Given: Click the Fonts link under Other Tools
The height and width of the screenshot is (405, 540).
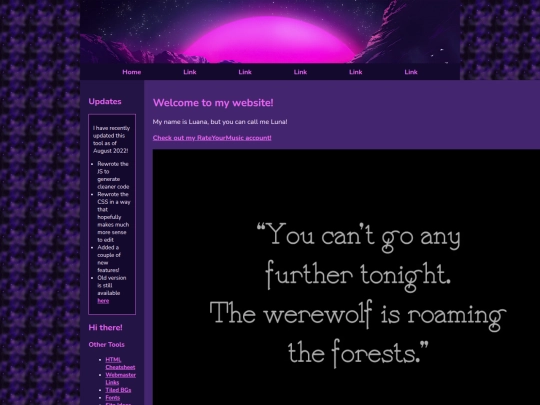Looking at the screenshot, I should tap(113, 397).
